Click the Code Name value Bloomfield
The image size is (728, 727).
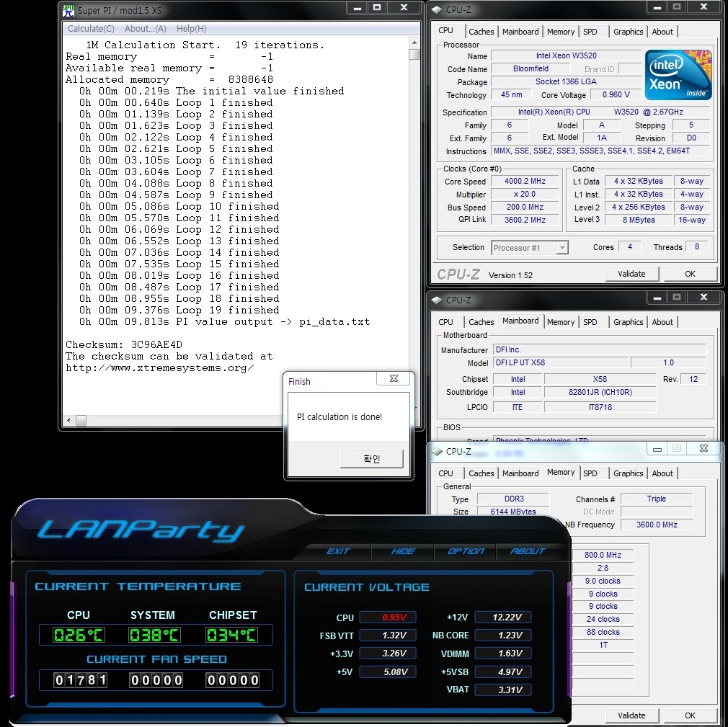(x=531, y=68)
